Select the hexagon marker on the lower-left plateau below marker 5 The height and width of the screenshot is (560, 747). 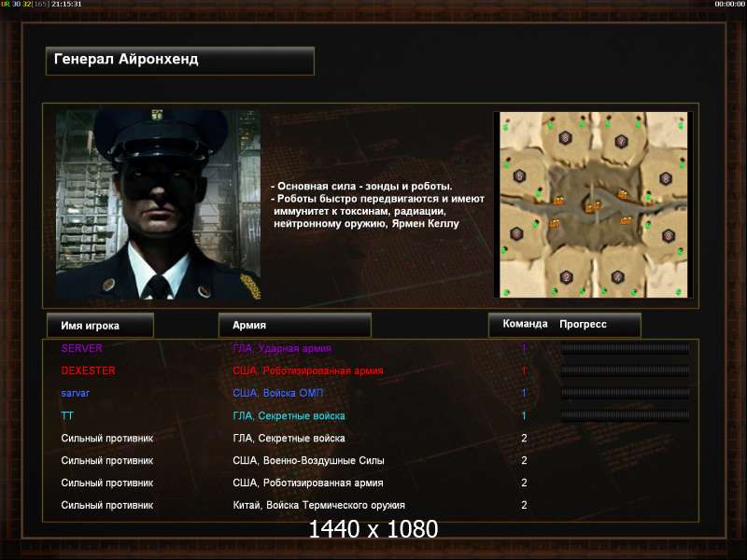coord(516,234)
